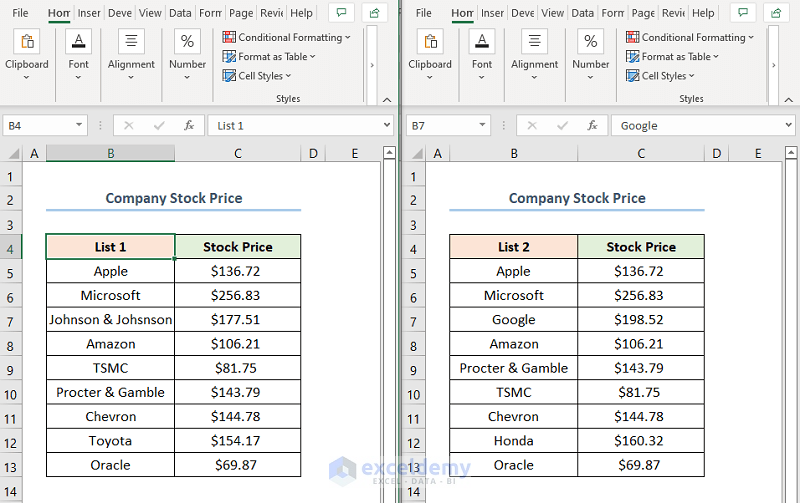The width and height of the screenshot is (800, 503).
Task: Open Cell Styles menu in left window
Action: pos(257,76)
